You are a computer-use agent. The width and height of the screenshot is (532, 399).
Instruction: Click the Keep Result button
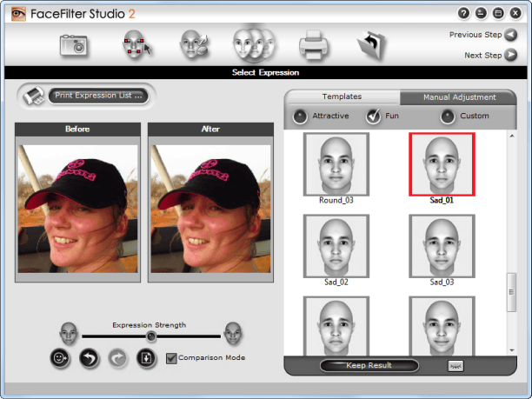[x=369, y=365]
